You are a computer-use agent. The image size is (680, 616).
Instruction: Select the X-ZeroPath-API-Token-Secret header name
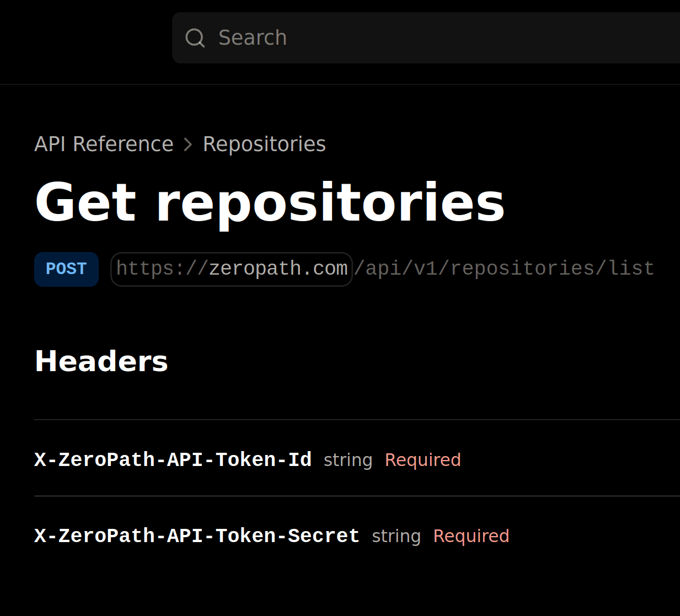tap(197, 535)
